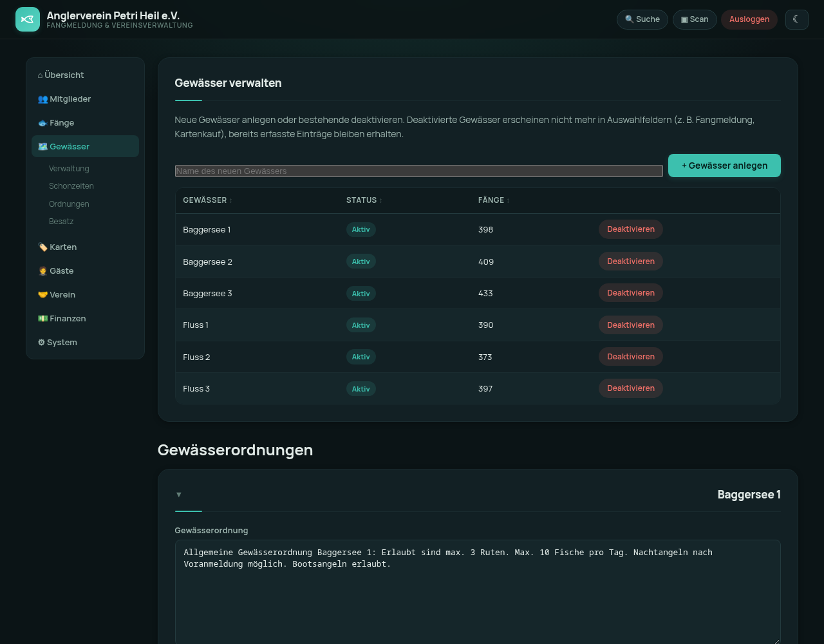
Task: Open the Besatz sub-item
Action: click(x=61, y=222)
